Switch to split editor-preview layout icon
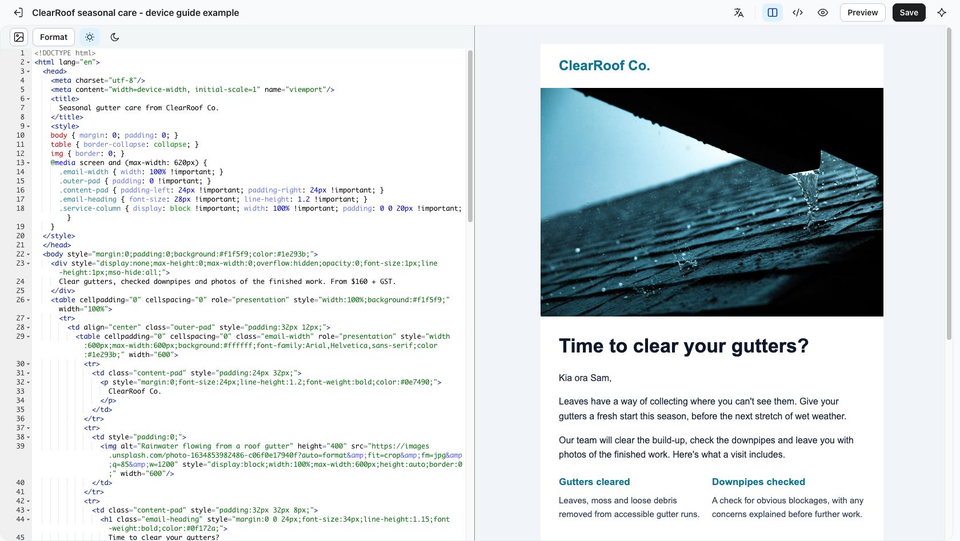The image size is (960, 541). [x=773, y=12]
